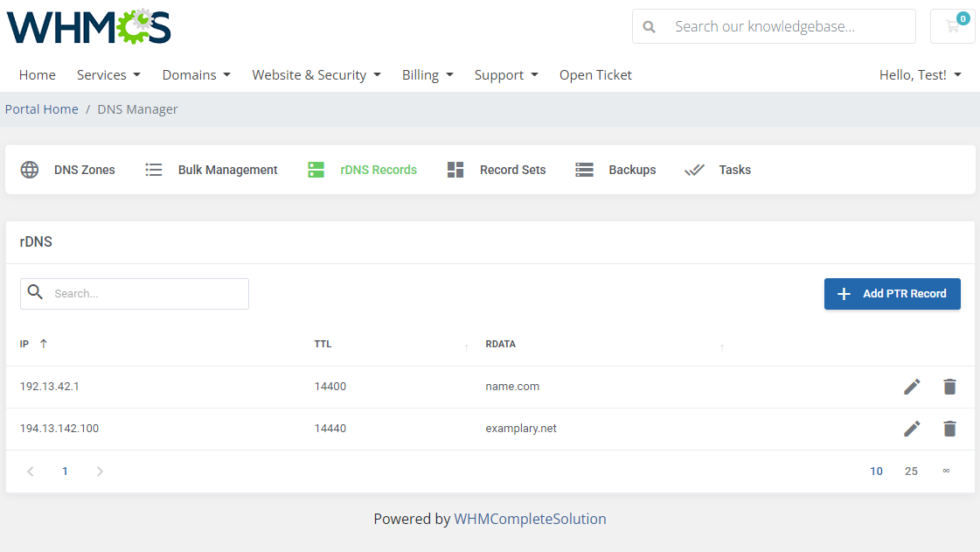980x552 pixels.
Task: Switch to the Bulk Management tab
Action: [227, 170]
